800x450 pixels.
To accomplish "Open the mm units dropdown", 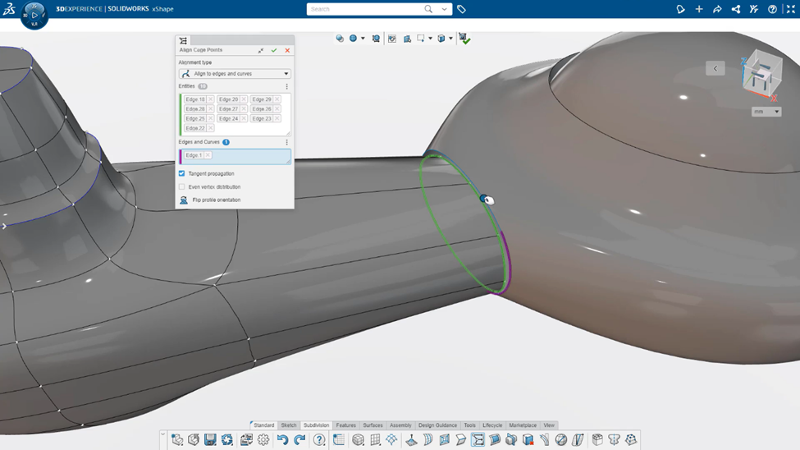I will tap(766, 111).
